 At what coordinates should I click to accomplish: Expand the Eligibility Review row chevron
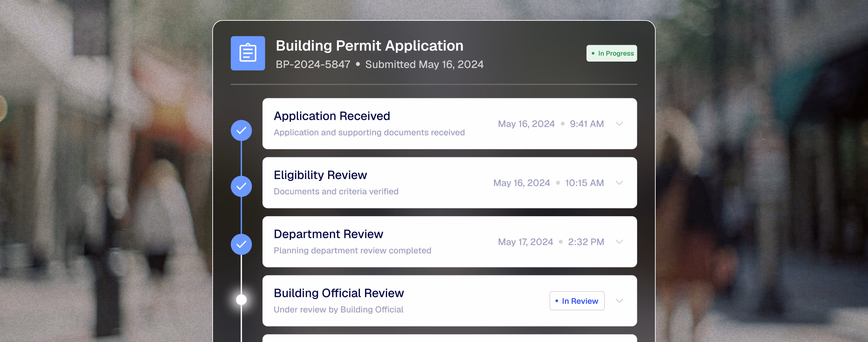coord(619,183)
